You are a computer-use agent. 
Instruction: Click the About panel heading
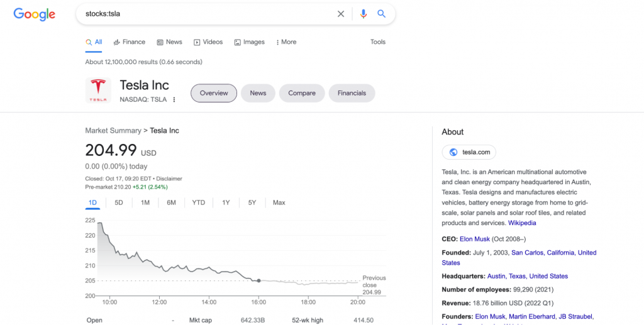(453, 132)
